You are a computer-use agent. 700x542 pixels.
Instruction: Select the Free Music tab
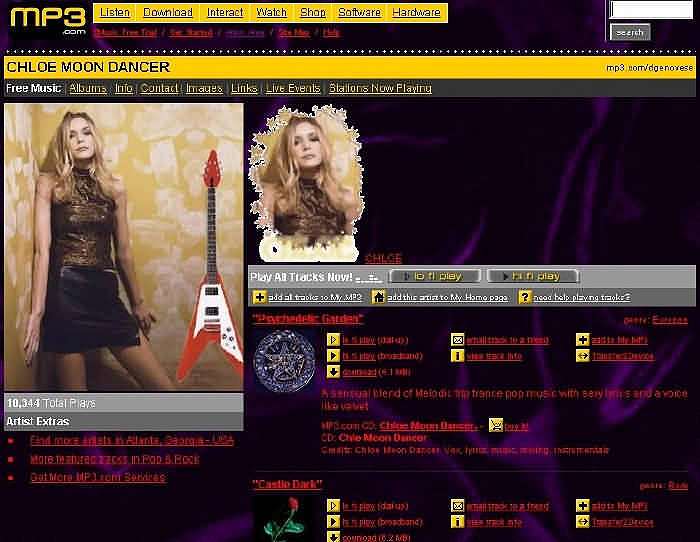pos(33,88)
